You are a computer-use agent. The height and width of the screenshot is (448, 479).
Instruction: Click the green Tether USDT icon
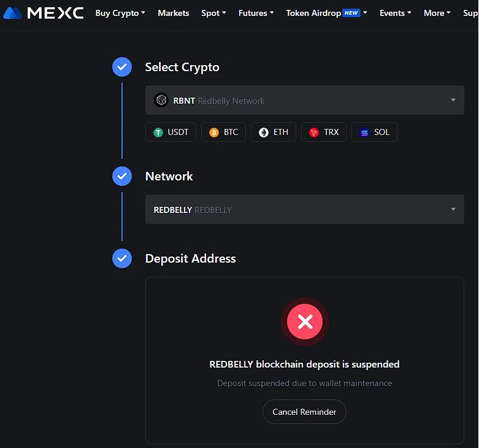point(158,133)
